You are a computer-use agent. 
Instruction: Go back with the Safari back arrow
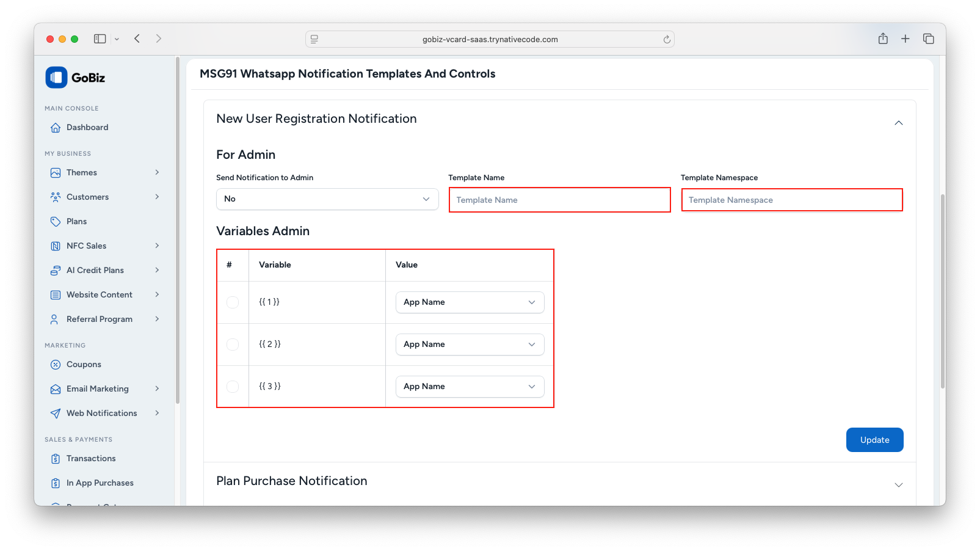(137, 38)
